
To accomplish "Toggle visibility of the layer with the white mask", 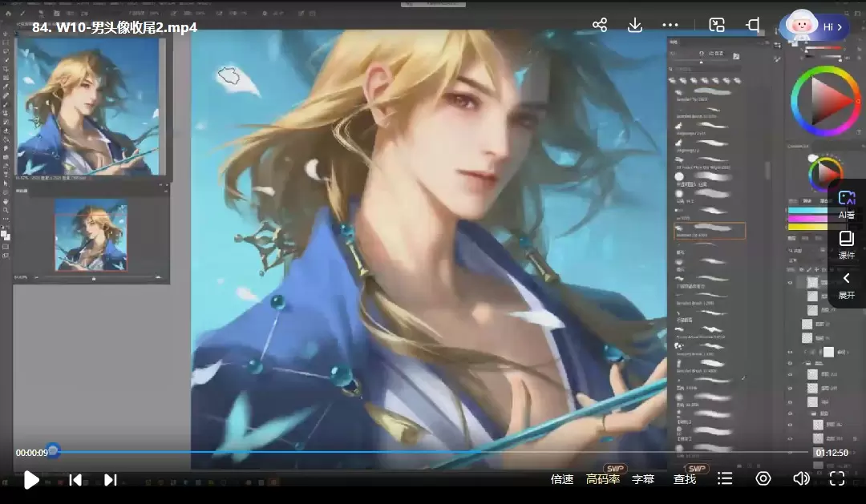I will [791, 352].
